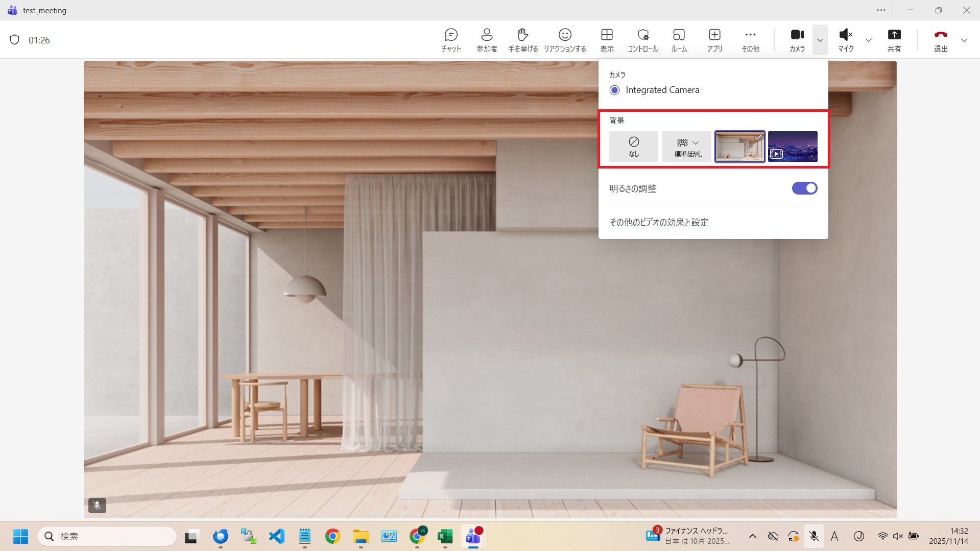Open microphone options chevron next to マイク
This screenshot has width=980, height=551.
point(868,40)
